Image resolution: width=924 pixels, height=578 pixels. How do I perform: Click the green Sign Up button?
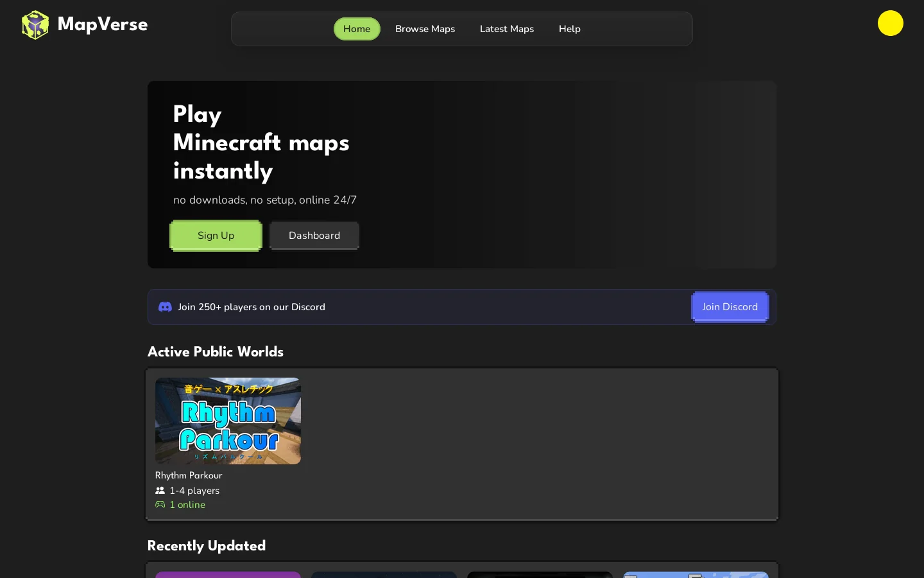[216, 236]
